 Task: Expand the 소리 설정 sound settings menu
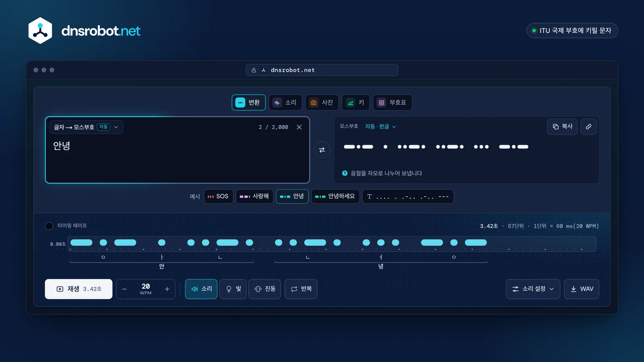coord(533,289)
